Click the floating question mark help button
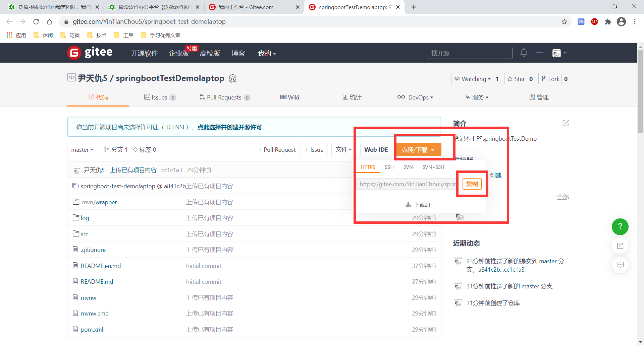Screen dimensions: 644x345 620,227
